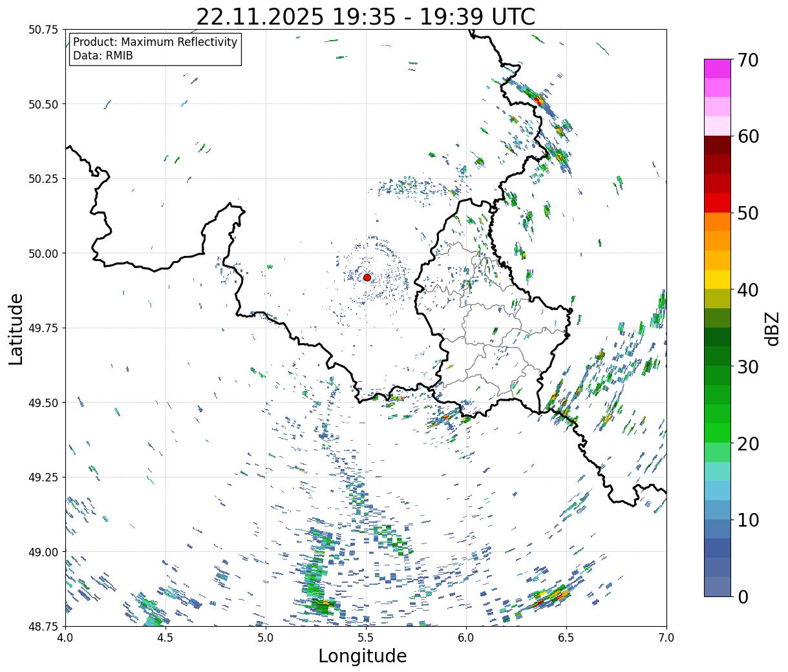Screen dimensions: 788x672
Task: Click the dark red swatch just below 60 dBZ
Action: point(718,145)
